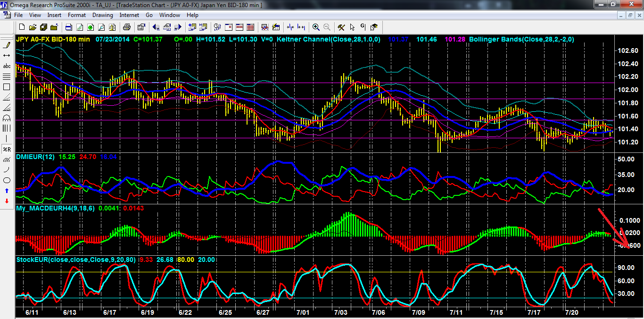Expand the Window menu
644x319 pixels.
point(169,15)
